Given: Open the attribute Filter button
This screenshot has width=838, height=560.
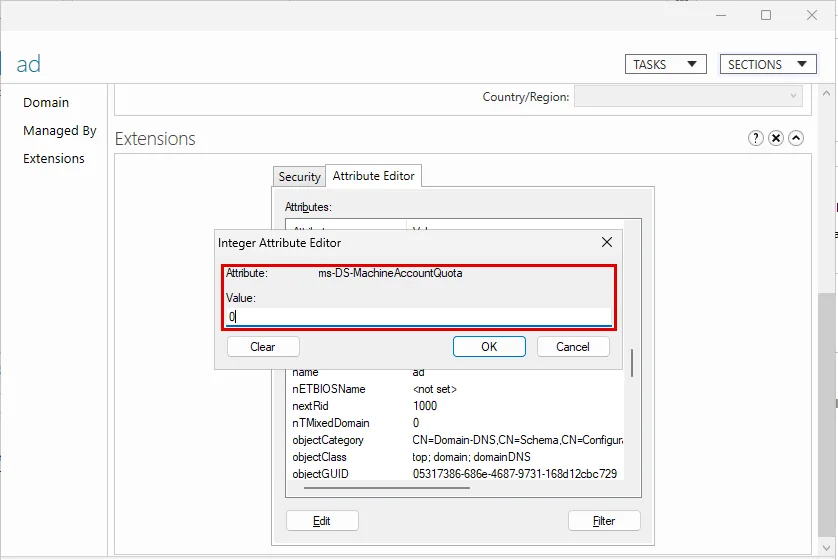Looking at the screenshot, I should [604, 520].
